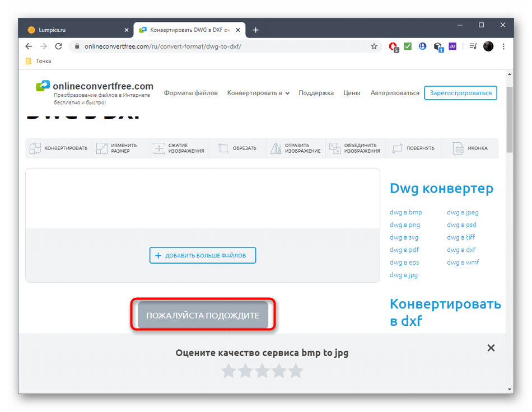Open the Поддержка page
The width and height of the screenshot is (532, 412).
tap(316, 93)
